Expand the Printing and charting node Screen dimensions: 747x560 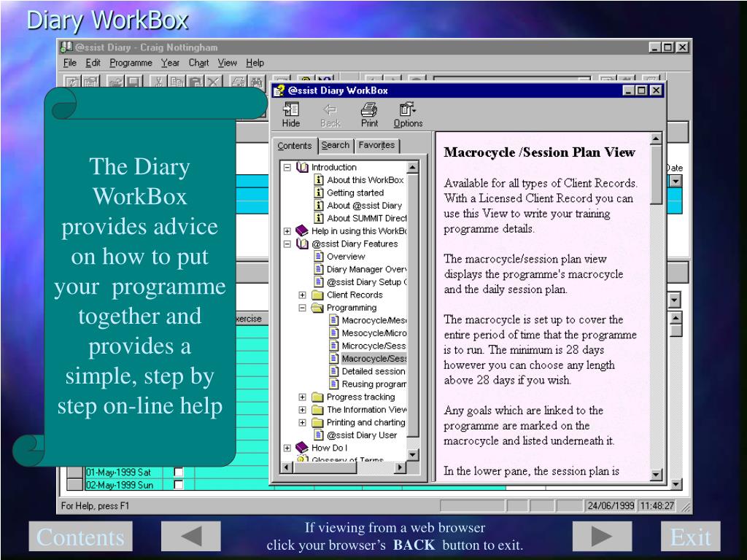[x=302, y=422]
